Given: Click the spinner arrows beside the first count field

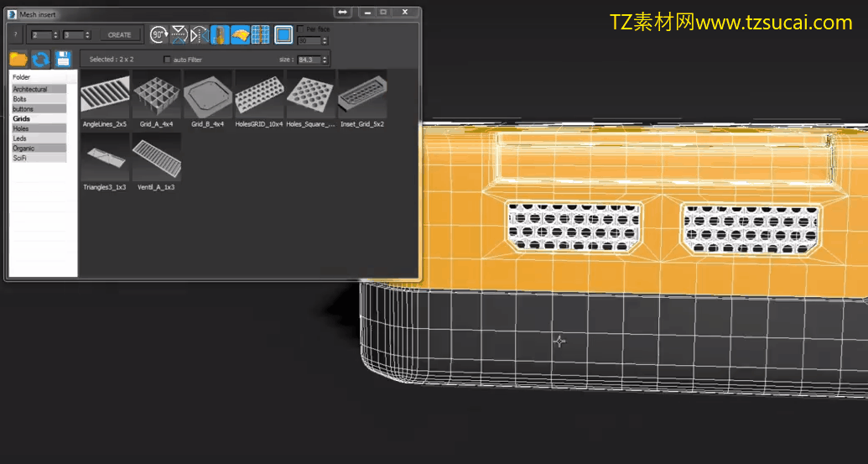Looking at the screenshot, I should pyautogui.click(x=55, y=35).
